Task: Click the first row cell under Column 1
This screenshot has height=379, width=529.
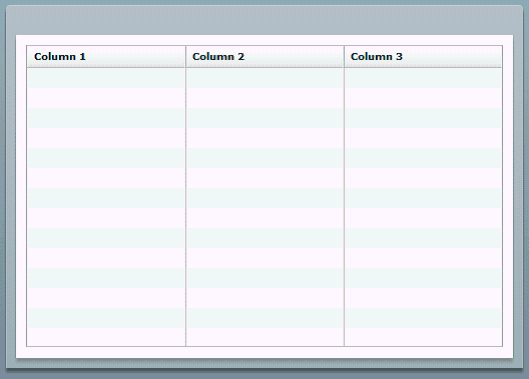Action: [x=106, y=78]
